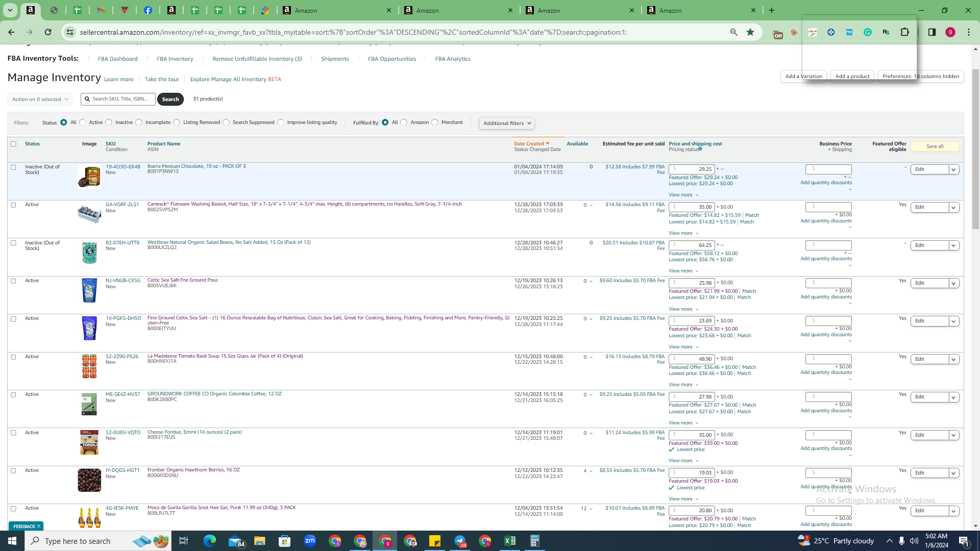Click the Search button
Screen dimensions: 980x551
tap(170, 99)
